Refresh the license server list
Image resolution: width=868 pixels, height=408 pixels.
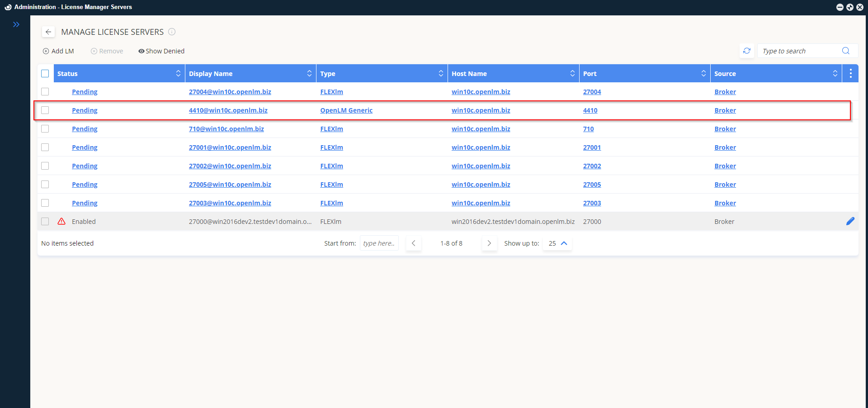pyautogui.click(x=746, y=51)
